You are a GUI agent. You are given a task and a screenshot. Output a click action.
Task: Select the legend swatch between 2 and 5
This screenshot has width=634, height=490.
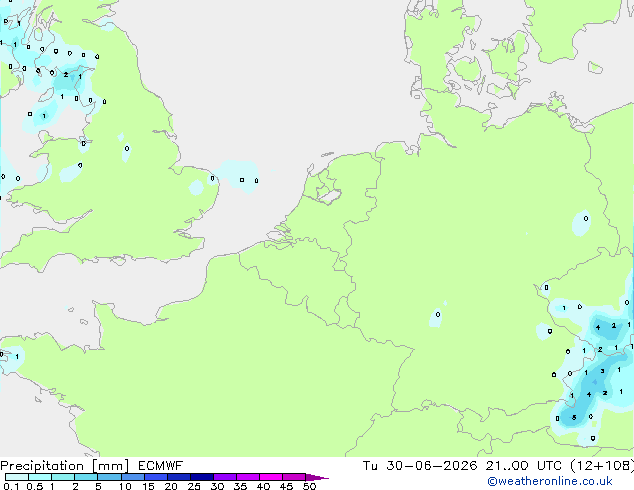86,477
